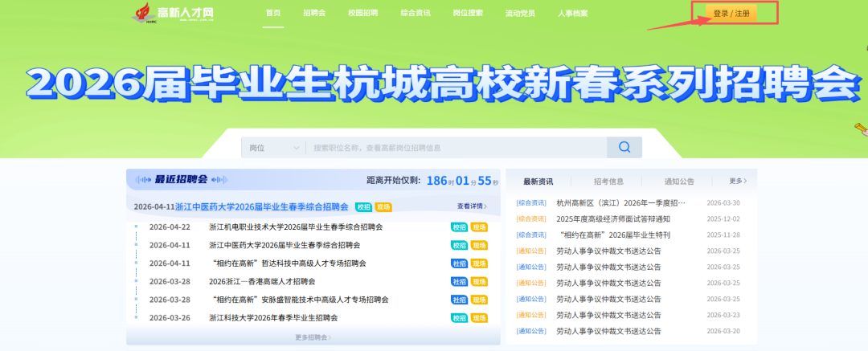868x351 pixels.
Task: Open 招聘会 in the navigation bar
Action: [x=314, y=14]
